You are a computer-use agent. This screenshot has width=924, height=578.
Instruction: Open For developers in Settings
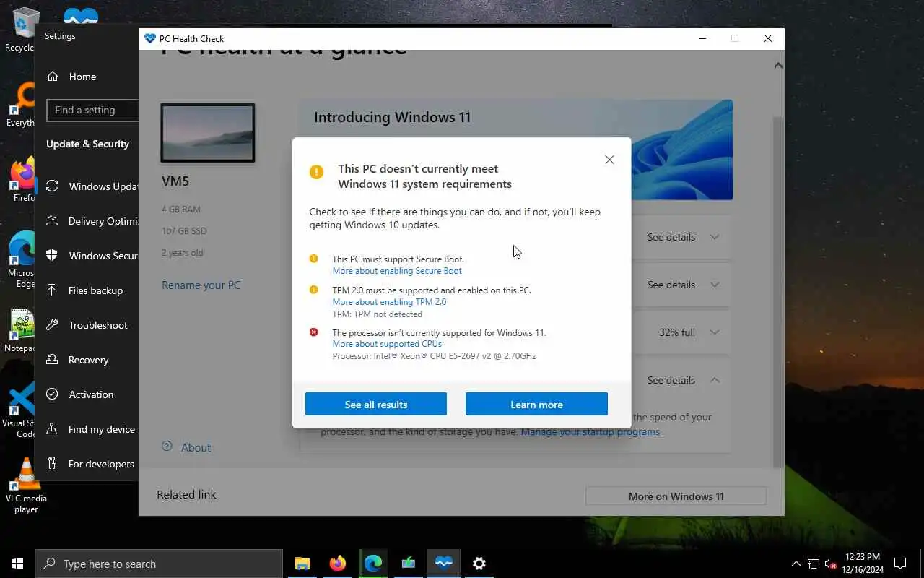pos(87,464)
